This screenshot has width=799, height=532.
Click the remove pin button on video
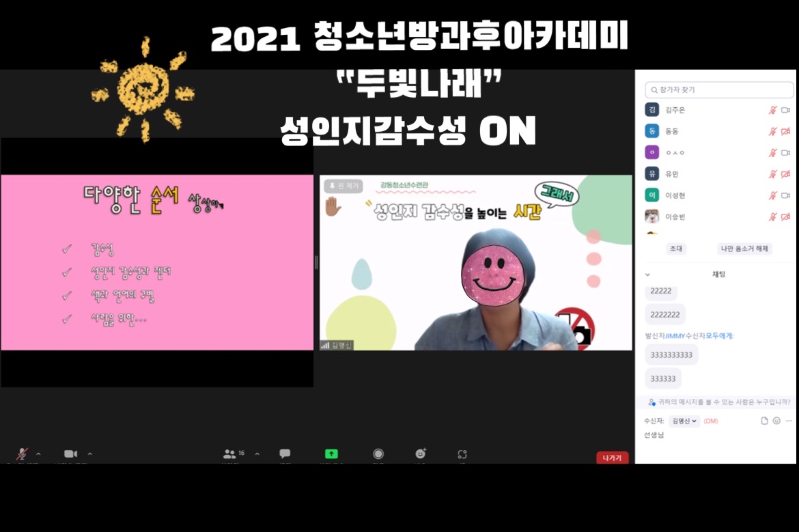point(344,186)
